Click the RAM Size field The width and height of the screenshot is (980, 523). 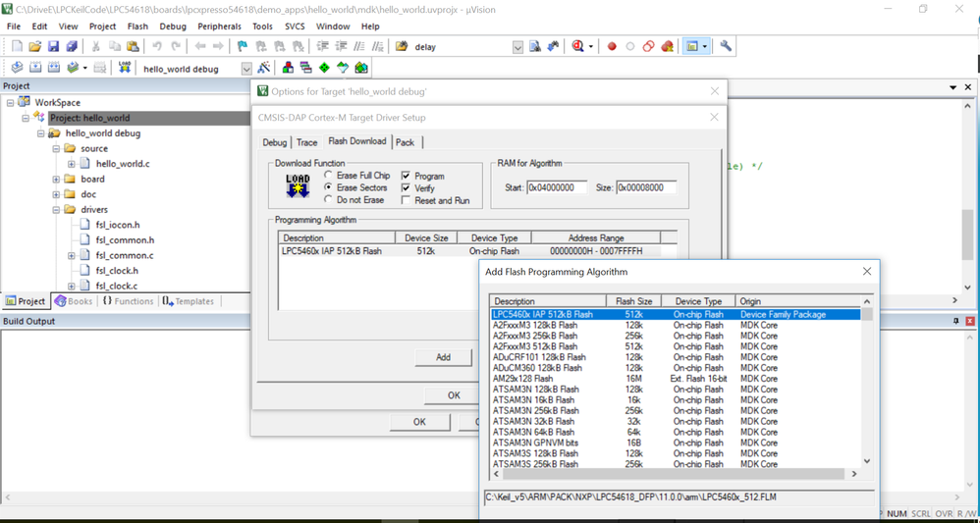(646, 187)
